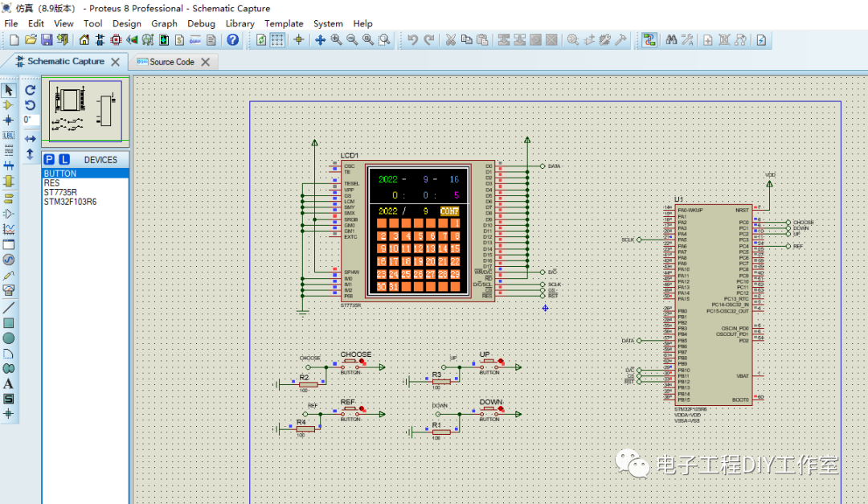Image resolution: width=868 pixels, height=504 pixels.
Task: Zoom to selected area
Action: point(384,40)
